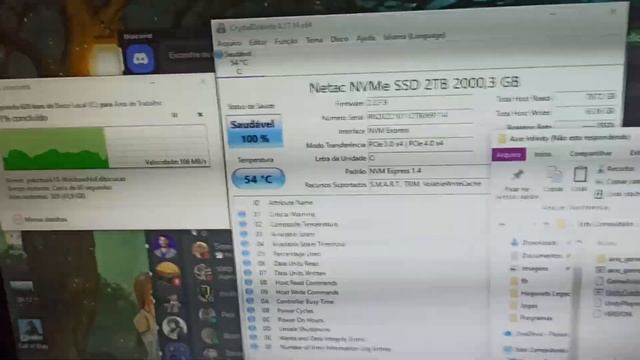Viewport: 640px width, 360px height.
Task: Select the Power Cycles attribute row
Action: coord(368,311)
